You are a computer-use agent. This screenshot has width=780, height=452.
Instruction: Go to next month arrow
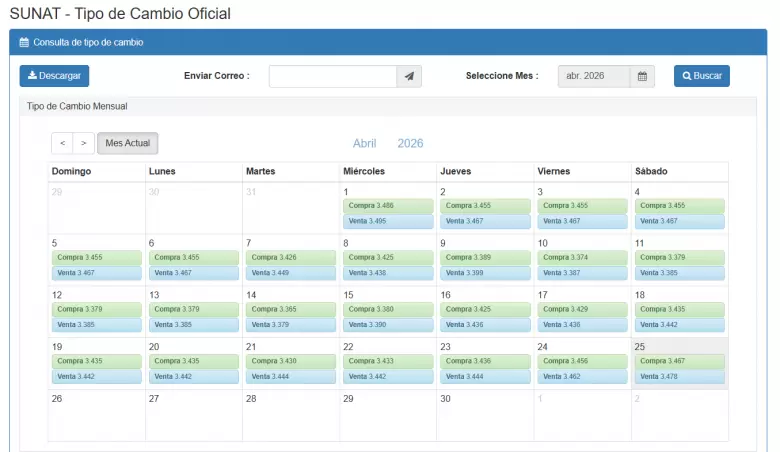pos(83,143)
